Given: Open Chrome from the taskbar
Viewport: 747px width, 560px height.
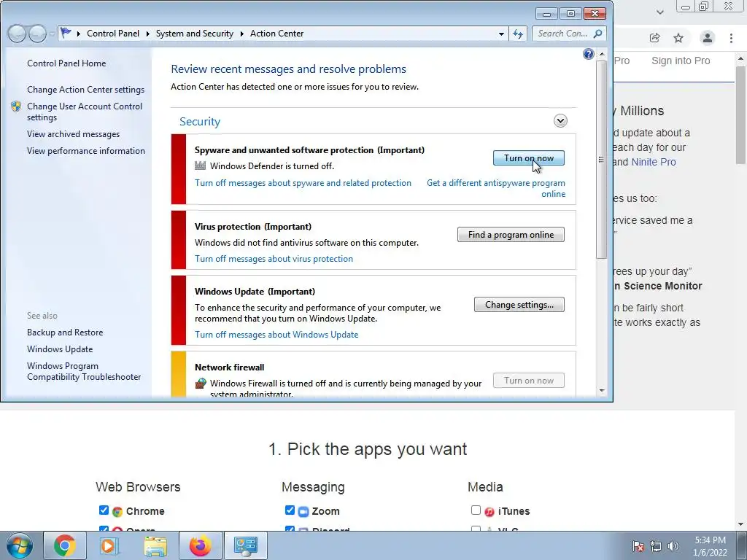Looking at the screenshot, I should click(x=64, y=545).
